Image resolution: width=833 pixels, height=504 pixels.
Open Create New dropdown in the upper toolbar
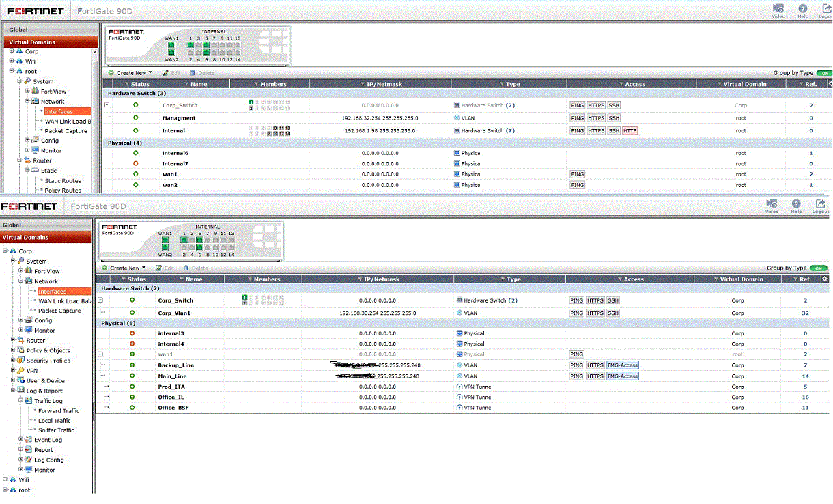pyautogui.click(x=130, y=73)
